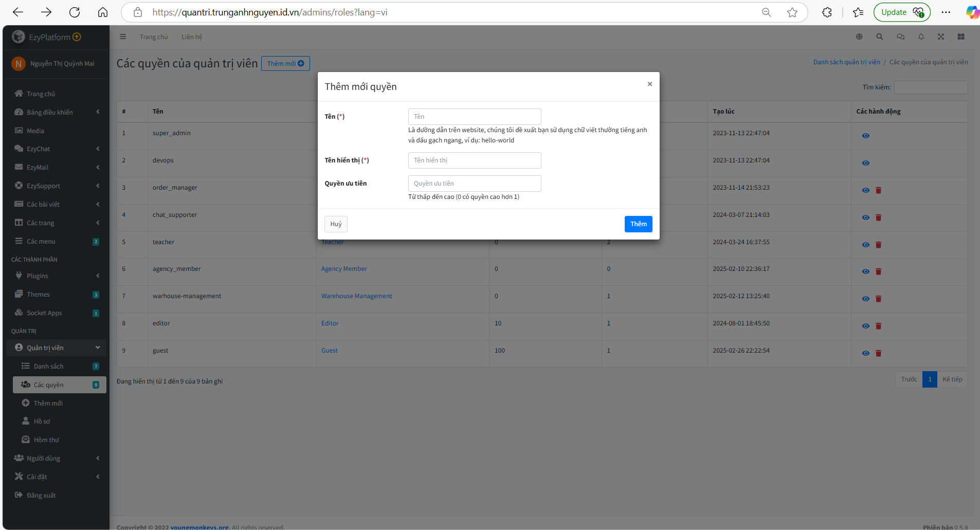Delete the teacher role

(879, 245)
